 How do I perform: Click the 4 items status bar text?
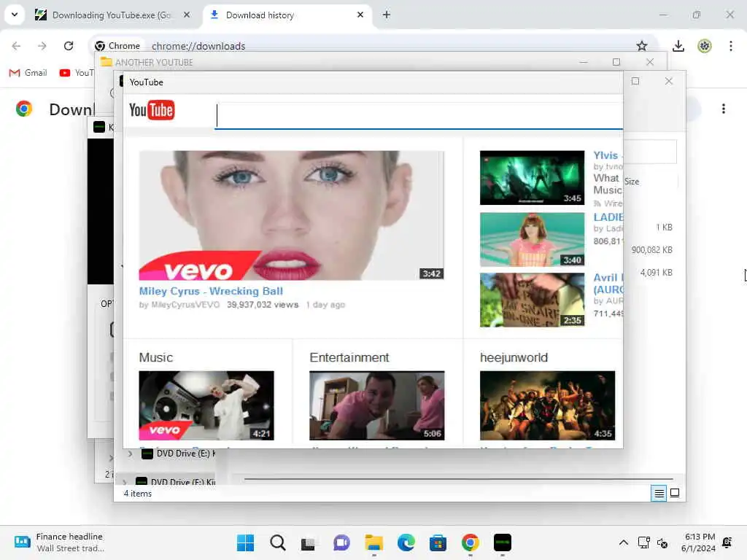(x=138, y=494)
